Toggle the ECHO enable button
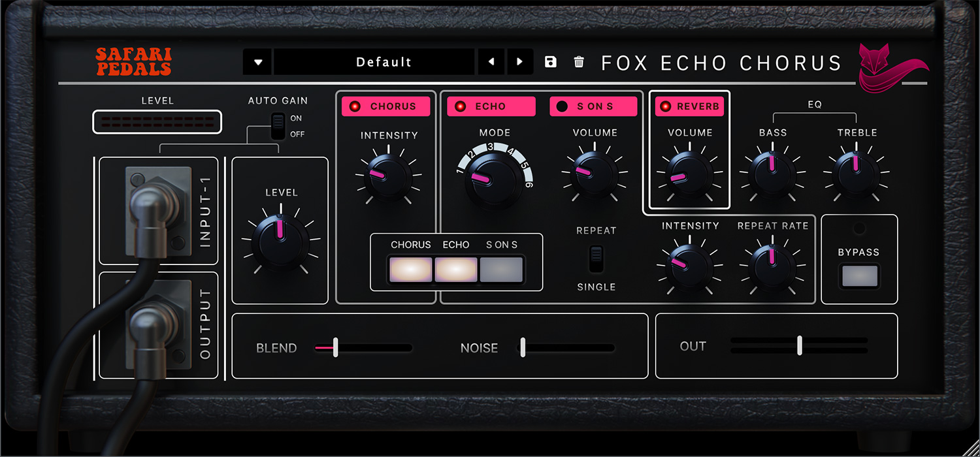 click(x=491, y=106)
